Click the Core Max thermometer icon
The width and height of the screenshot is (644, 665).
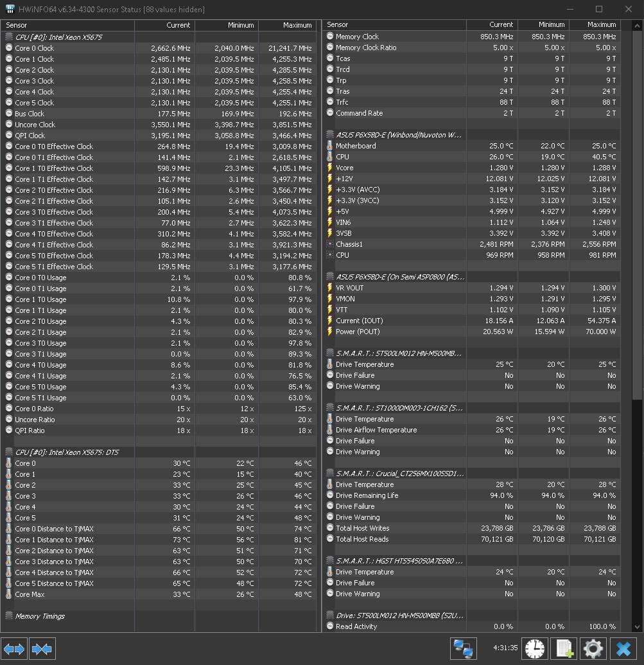tap(9, 594)
